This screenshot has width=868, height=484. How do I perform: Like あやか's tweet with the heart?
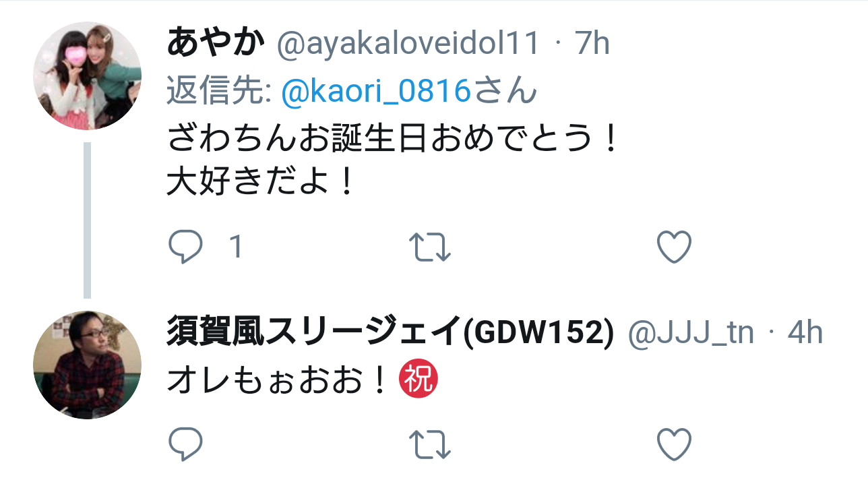[674, 247]
